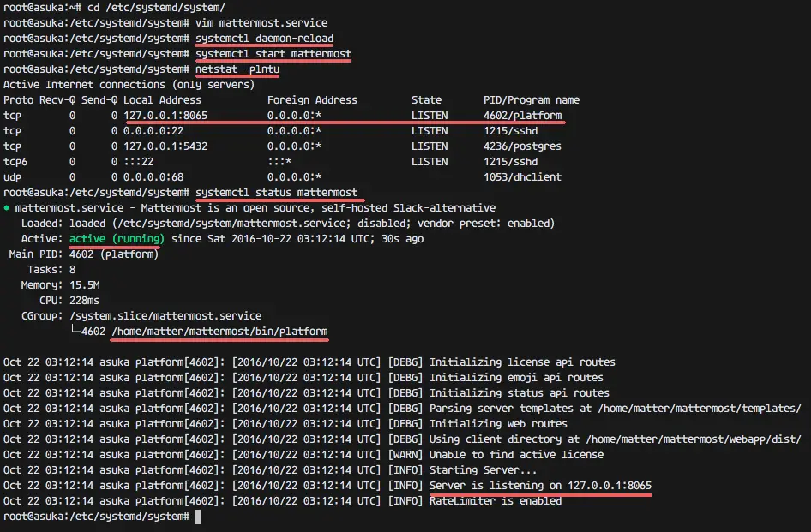Click 'Main PID: 4602 (platform)' line
The image size is (811, 532).
[x=84, y=254]
